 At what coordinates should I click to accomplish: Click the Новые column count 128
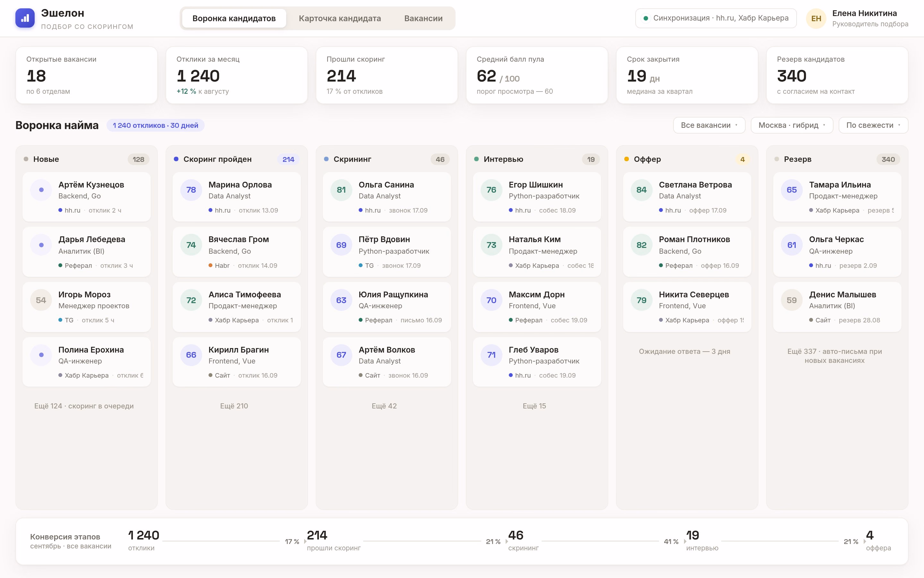(138, 159)
